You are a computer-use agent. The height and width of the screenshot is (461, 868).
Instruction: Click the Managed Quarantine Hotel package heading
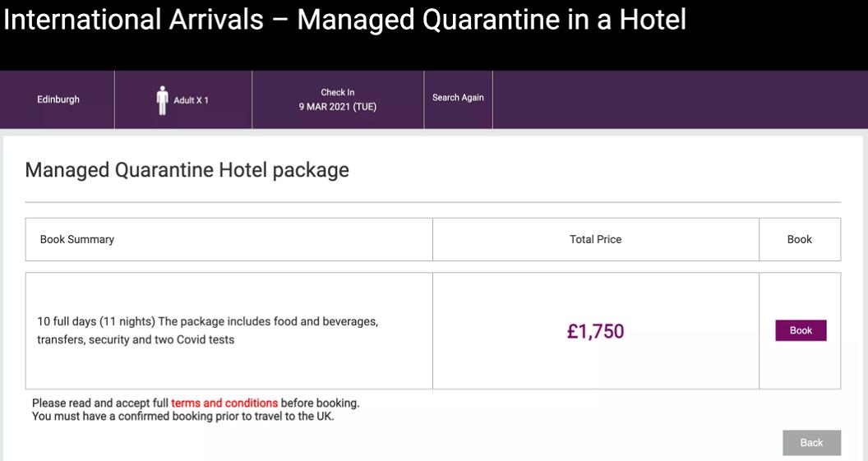(187, 170)
